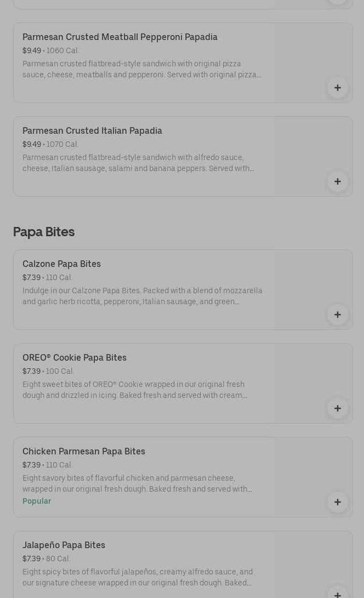This screenshot has width=364, height=598.
Task: Open Jalapeño Papa Bites item title
Action: [x=64, y=545]
